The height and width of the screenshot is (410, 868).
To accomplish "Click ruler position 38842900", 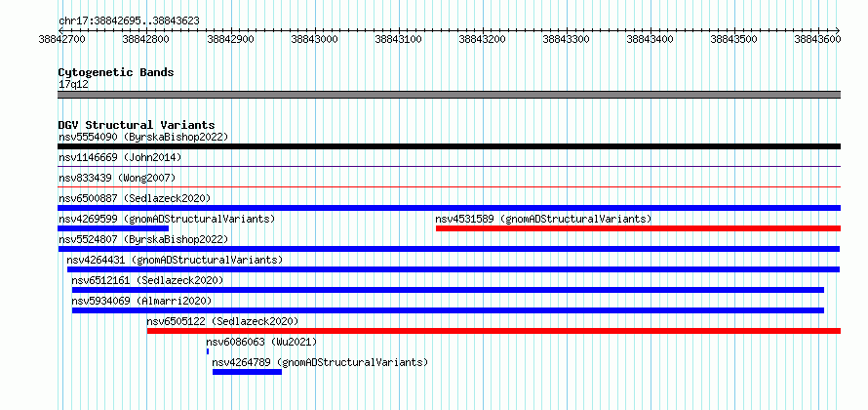I will coord(230,39).
